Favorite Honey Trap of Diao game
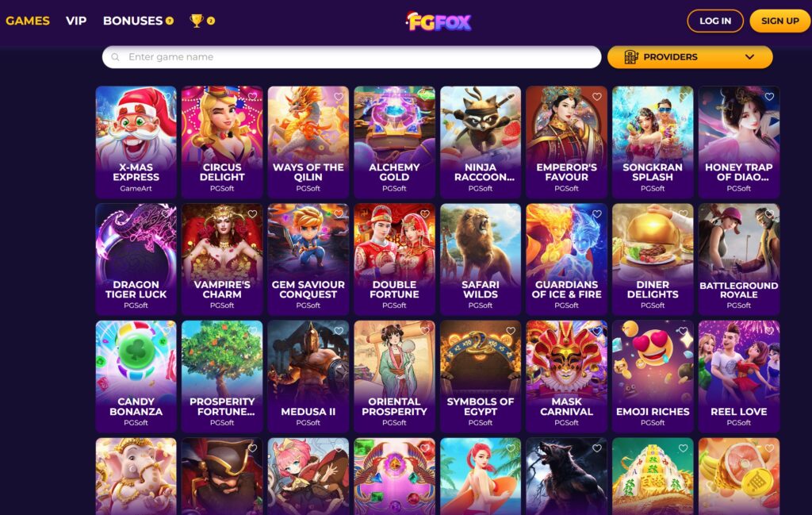 [x=769, y=96]
